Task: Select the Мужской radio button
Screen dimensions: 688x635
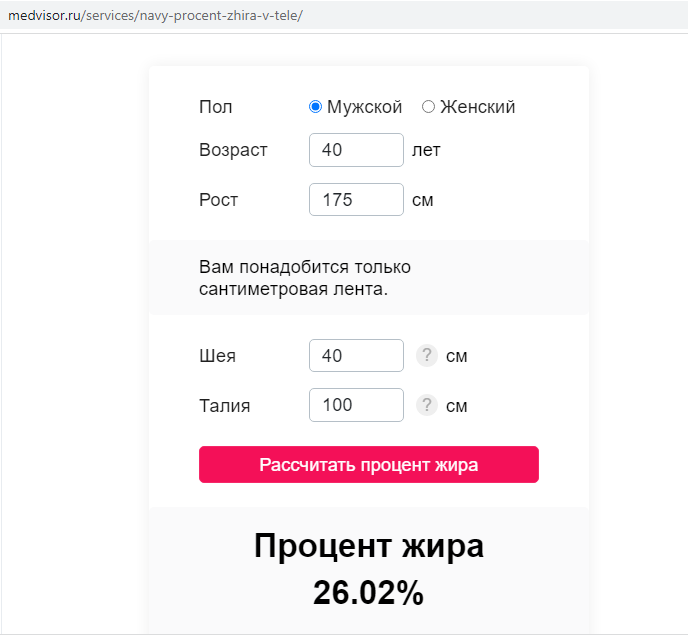Action: [315, 107]
